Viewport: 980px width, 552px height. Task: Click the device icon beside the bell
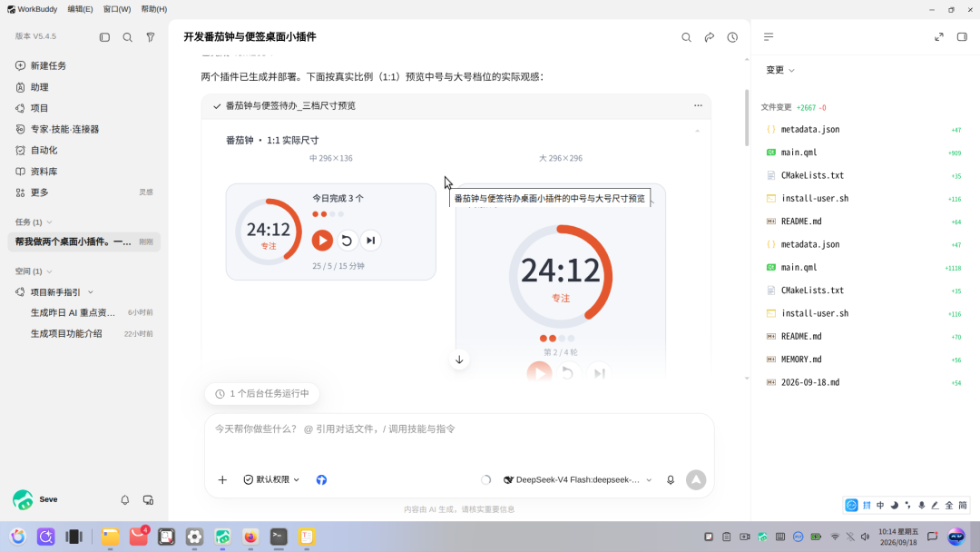pos(148,500)
